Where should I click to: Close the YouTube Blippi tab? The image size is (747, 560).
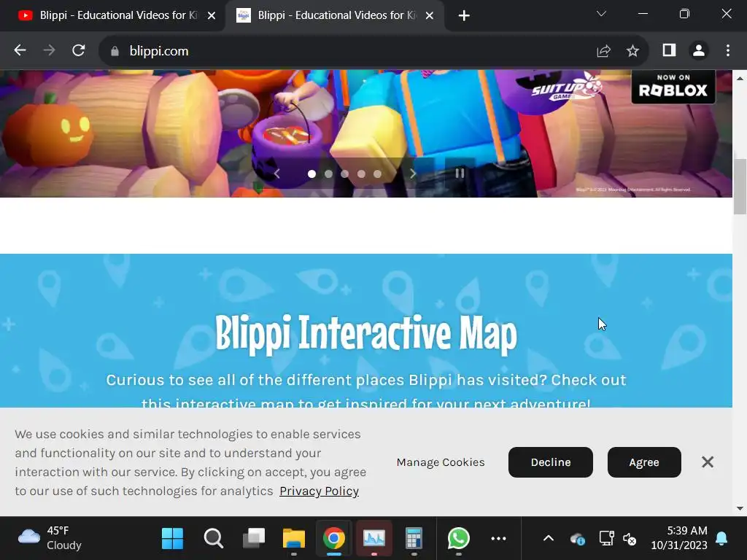tap(212, 16)
